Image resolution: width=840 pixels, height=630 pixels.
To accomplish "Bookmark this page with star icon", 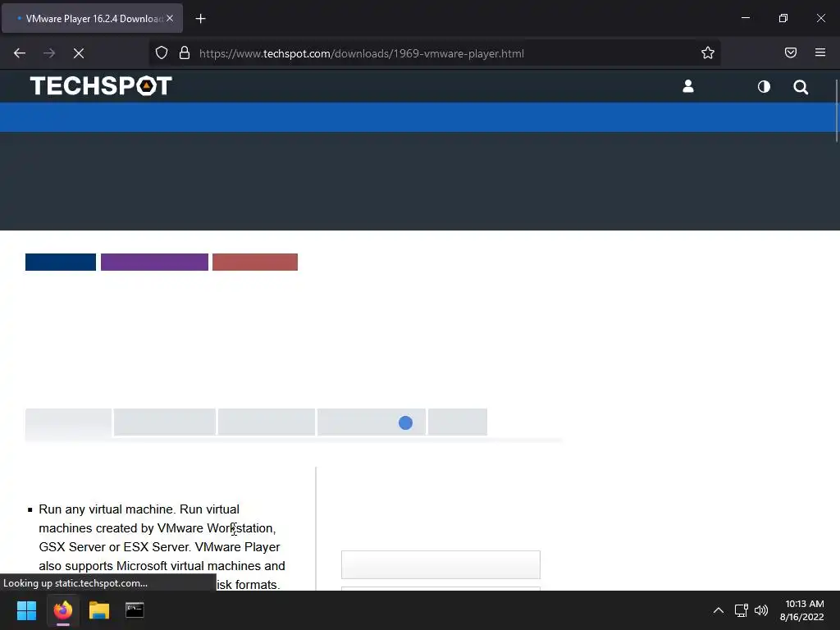I will [x=708, y=52].
